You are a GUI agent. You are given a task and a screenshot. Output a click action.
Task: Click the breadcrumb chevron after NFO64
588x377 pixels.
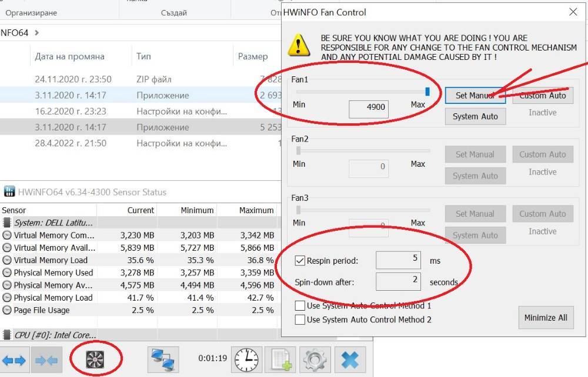(36, 32)
